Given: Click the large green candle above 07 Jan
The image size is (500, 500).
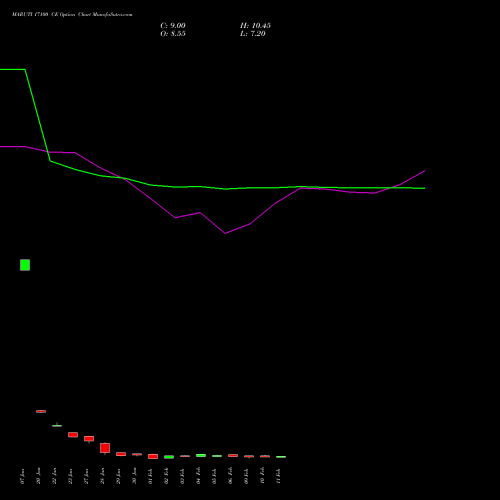Looking at the screenshot, I should pyautogui.click(x=25, y=265).
